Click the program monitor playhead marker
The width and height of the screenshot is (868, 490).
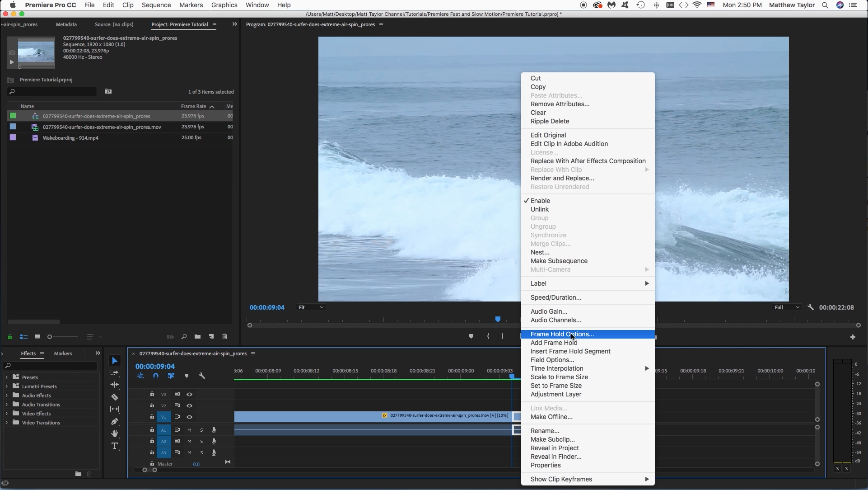point(498,319)
